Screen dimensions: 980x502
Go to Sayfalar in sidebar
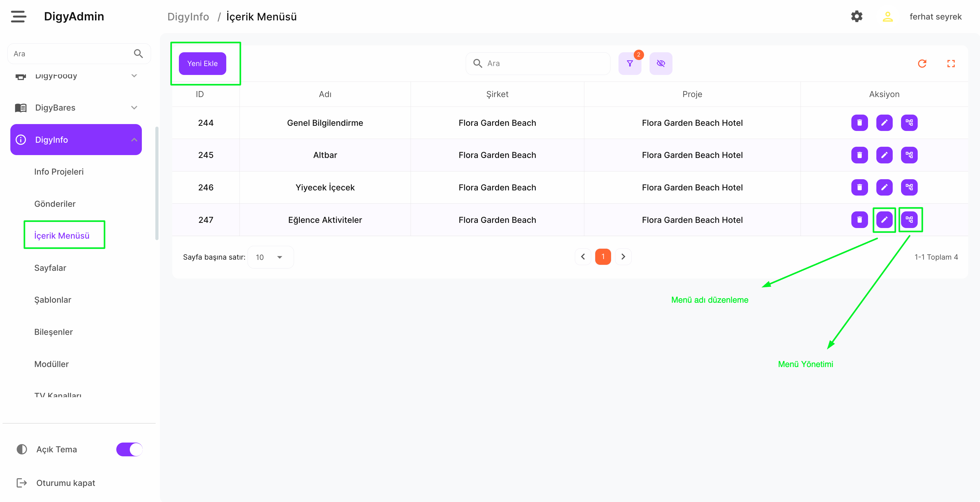pos(50,268)
